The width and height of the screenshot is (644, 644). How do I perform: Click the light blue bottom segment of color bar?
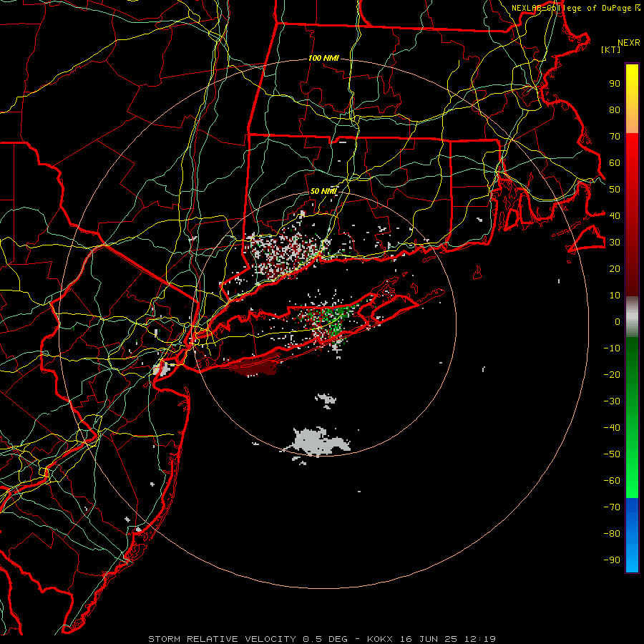tap(632, 557)
